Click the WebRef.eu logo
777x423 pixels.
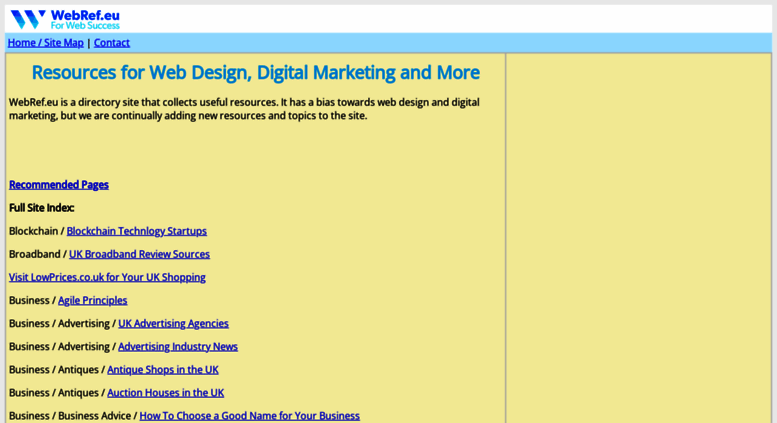(x=65, y=20)
